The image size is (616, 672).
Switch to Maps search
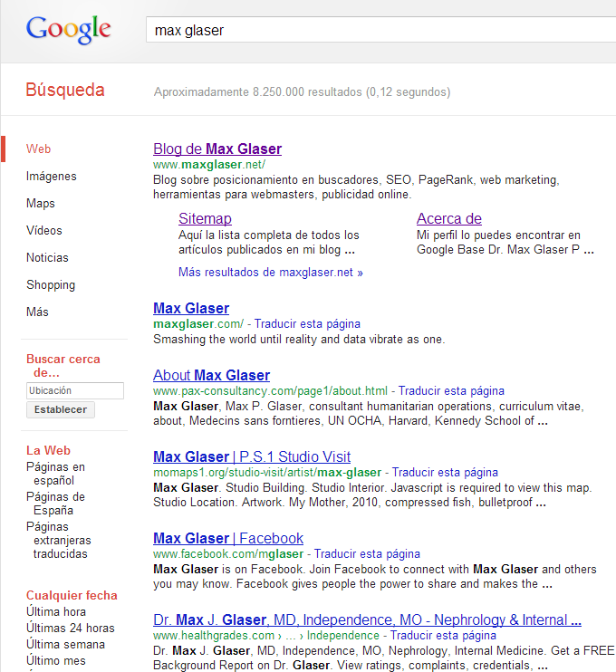click(41, 203)
